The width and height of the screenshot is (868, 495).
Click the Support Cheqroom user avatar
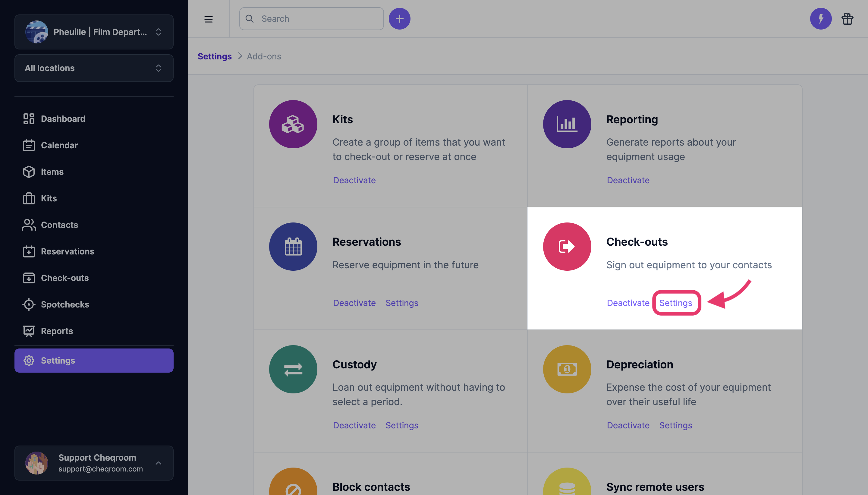click(37, 463)
